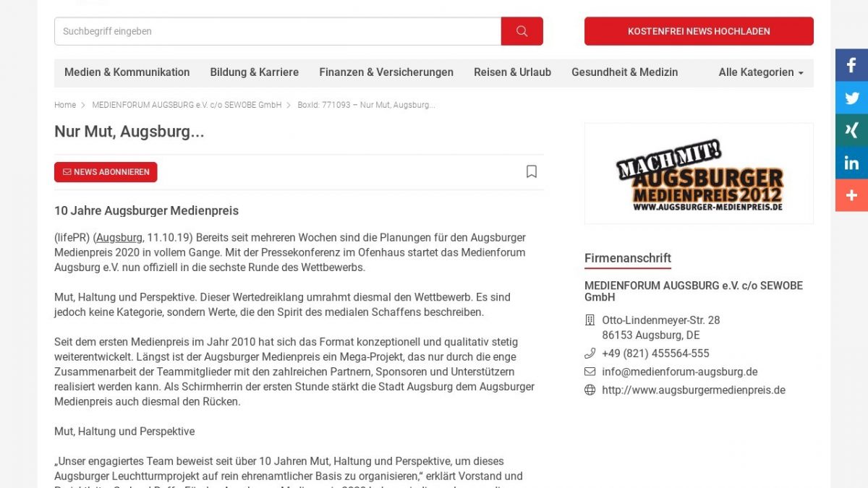Bookmark this press release
Screen dimensions: 868x488
click(x=532, y=171)
